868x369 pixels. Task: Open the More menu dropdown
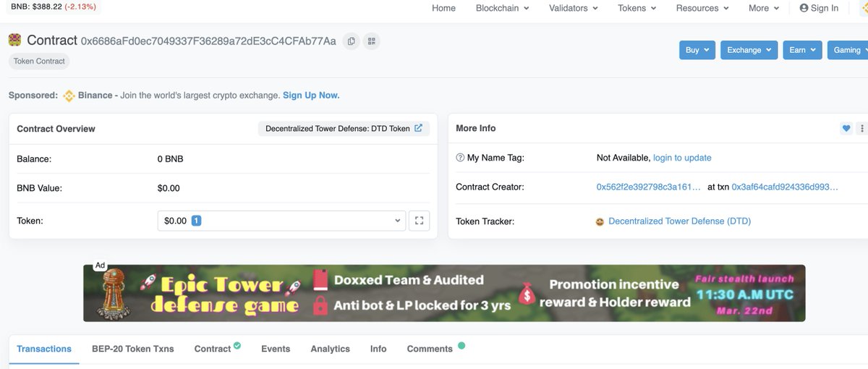pyautogui.click(x=764, y=8)
